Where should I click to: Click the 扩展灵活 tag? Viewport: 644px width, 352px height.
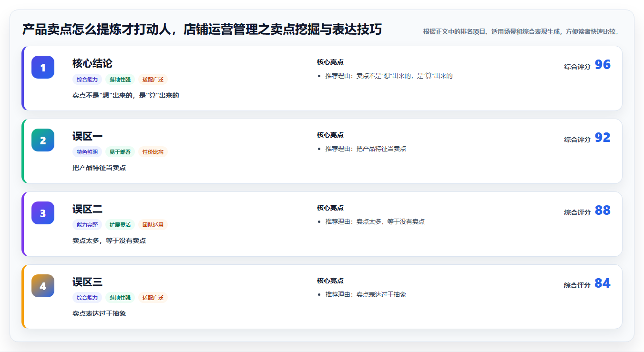120,225
